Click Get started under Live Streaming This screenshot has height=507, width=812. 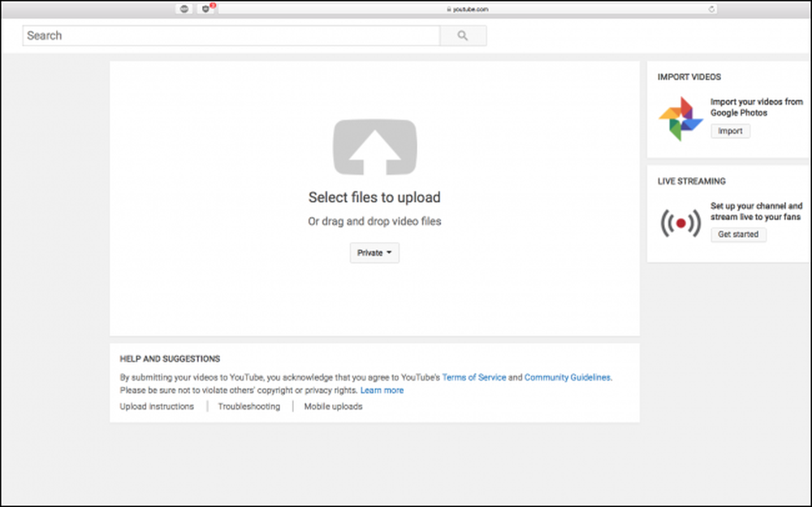pos(738,234)
